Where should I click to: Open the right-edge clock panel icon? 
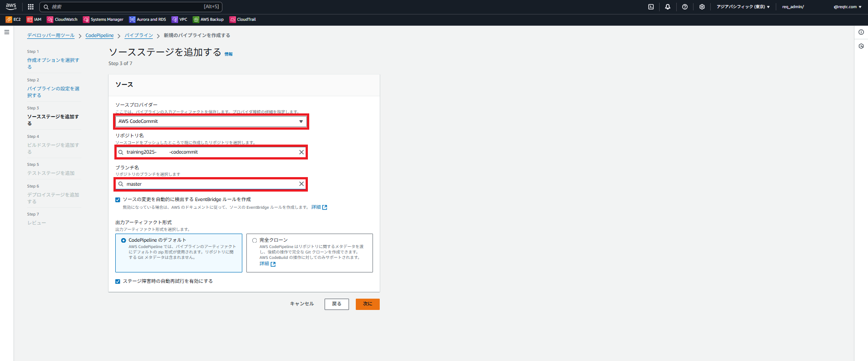861,46
